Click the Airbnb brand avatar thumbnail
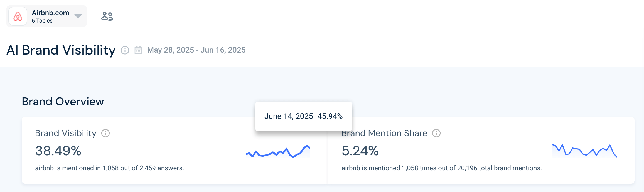Image resolution: width=644 pixels, height=192 pixels. pos(18,16)
